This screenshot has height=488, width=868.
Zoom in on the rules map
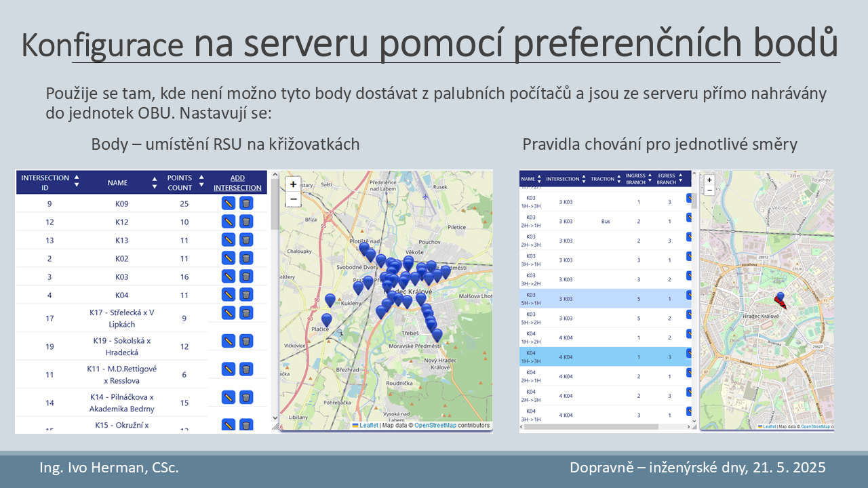(709, 180)
